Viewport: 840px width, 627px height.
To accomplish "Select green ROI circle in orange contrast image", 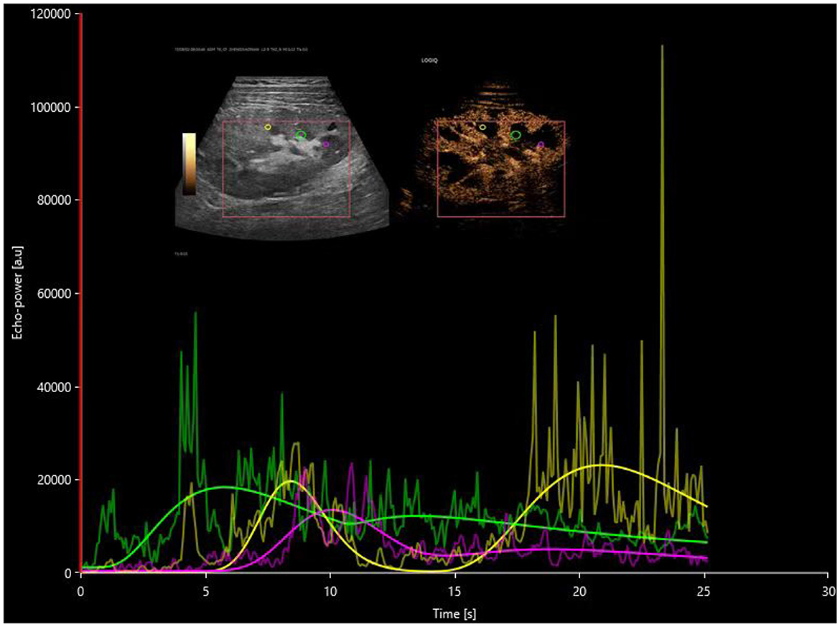I will [x=516, y=135].
